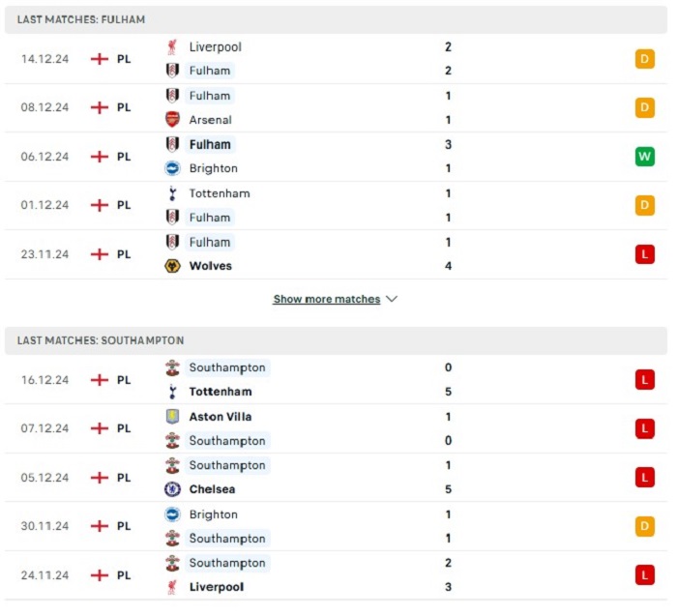Click the chevron beside Show more matches
Viewport: 677px width, 616px height.
[x=391, y=299]
